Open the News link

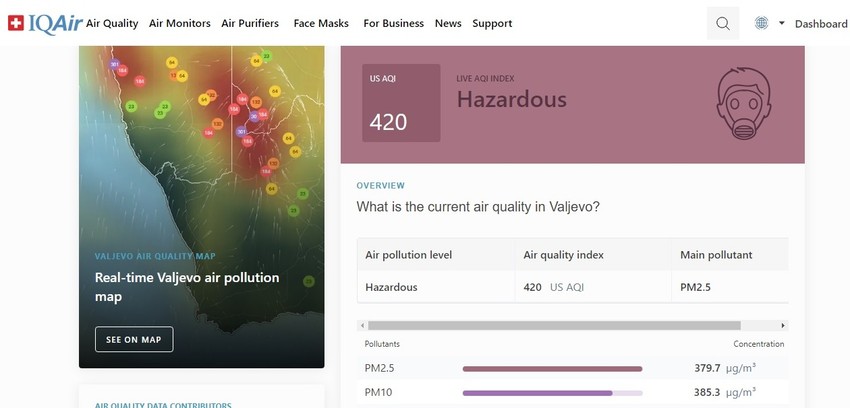[x=448, y=23]
